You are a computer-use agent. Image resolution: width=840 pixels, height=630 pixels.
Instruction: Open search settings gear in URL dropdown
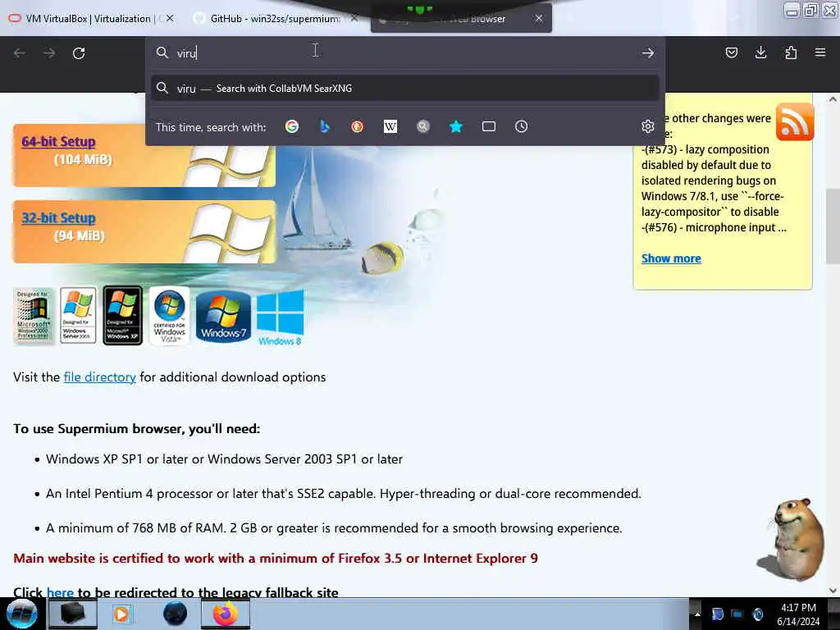pyautogui.click(x=648, y=126)
